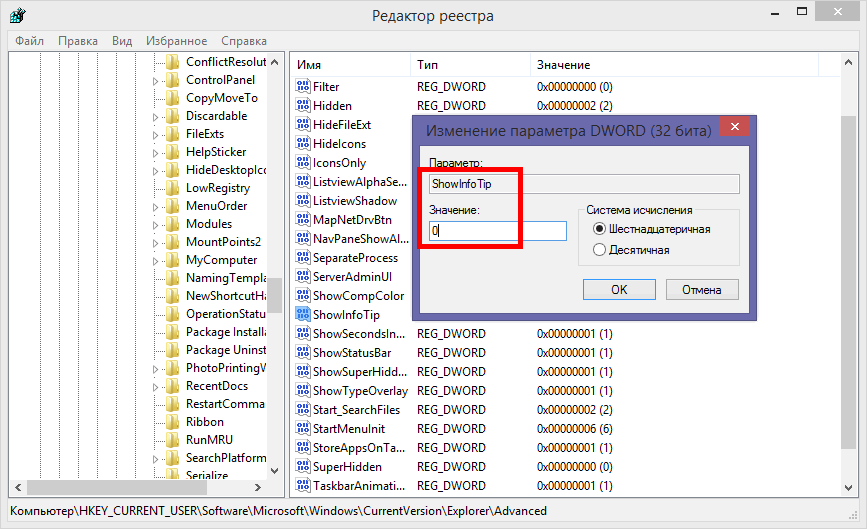This screenshot has height=529, width=867.
Task: Click the Значение input field
Action: point(497,231)
